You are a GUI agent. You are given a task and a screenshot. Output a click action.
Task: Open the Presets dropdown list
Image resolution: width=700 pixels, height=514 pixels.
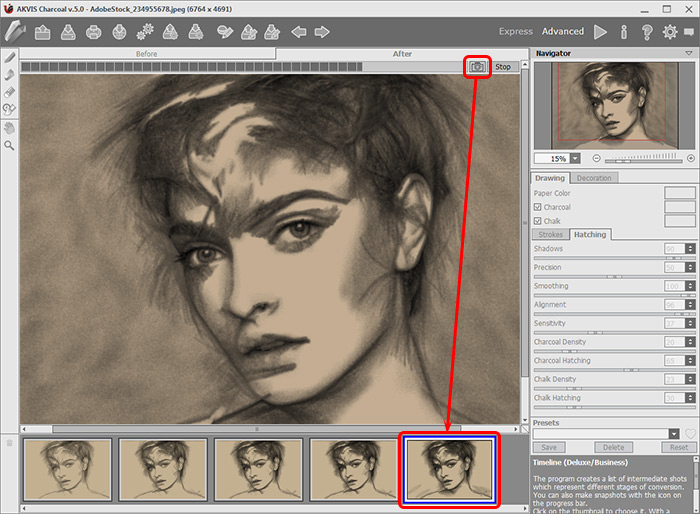pyautogui.click(x=674, y=433)
